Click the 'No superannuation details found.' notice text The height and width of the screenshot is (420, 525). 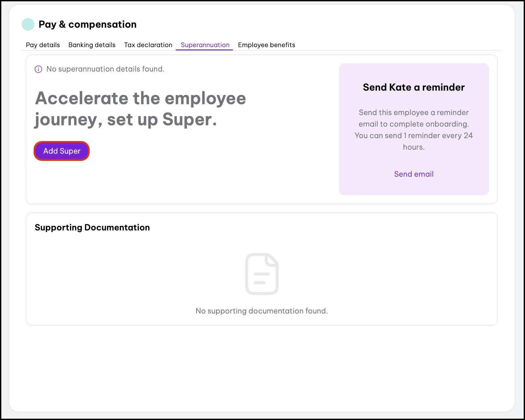coord(105,69)
